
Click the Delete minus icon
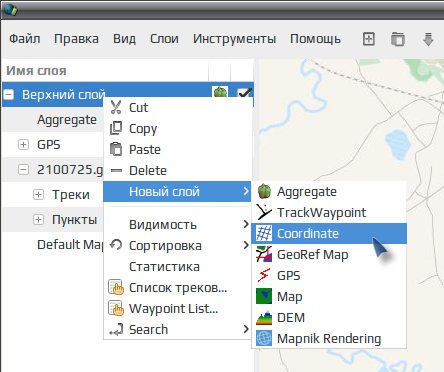[116, 170]
